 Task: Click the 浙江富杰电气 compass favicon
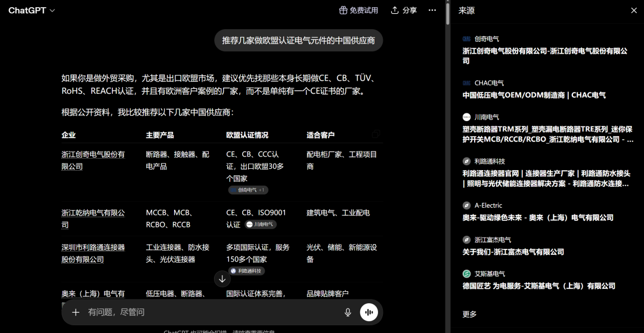(466, 240)
